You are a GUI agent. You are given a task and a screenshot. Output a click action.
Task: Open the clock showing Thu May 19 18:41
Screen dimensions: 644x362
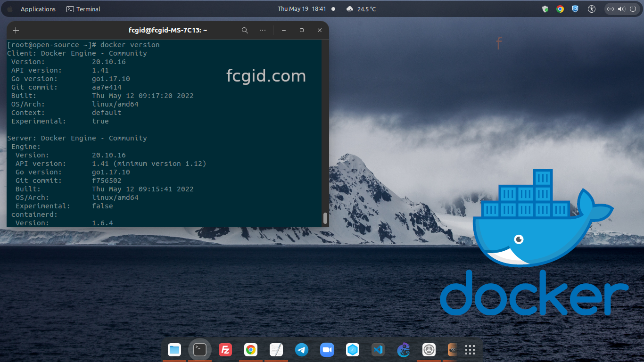pos(302,9)
